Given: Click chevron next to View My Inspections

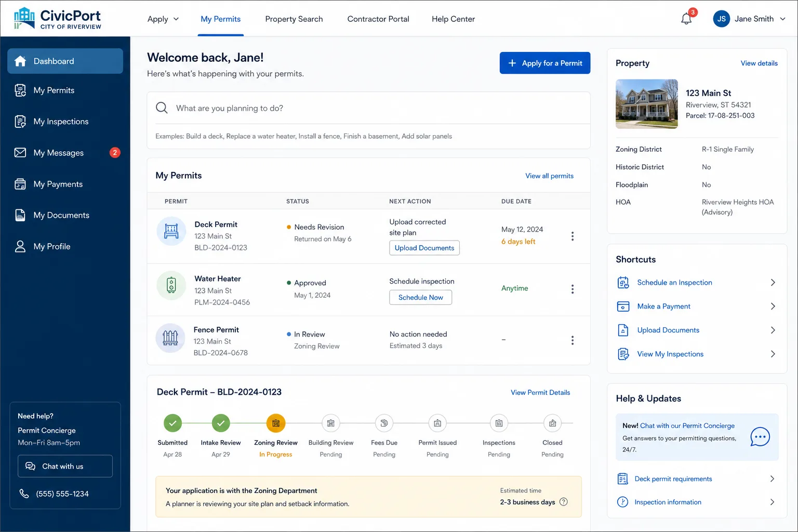Looking at the screenshot, I should click(773, 354).
